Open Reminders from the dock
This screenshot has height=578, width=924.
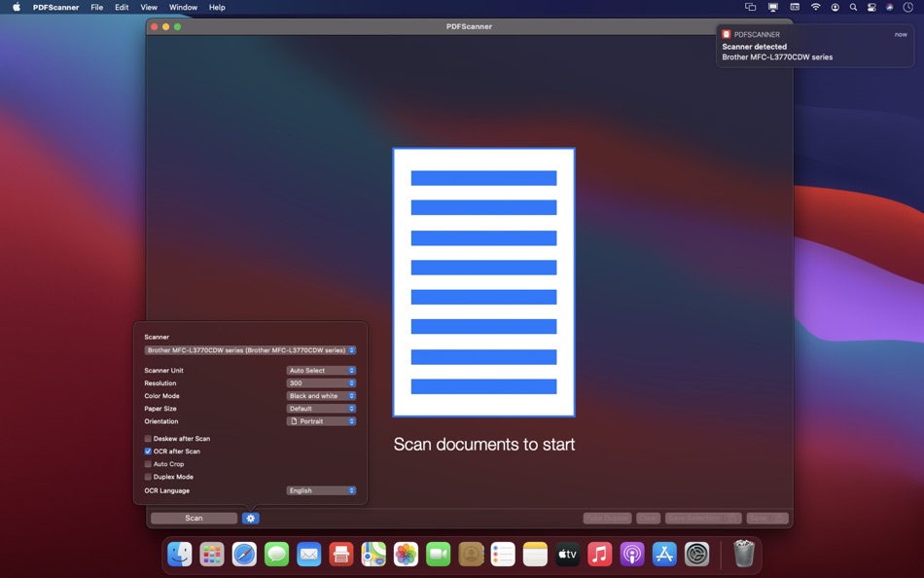point(503,555)
